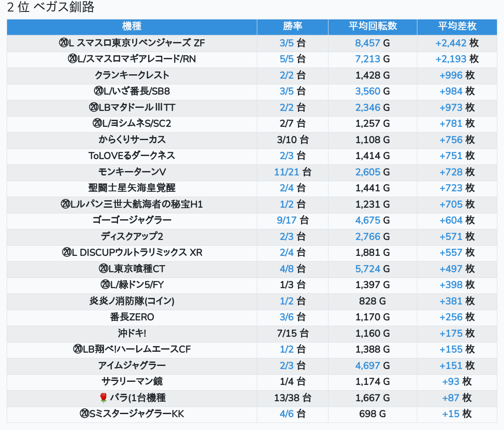Select the LB翔べ!ハーレムエースCF name
Image resolution: width=504 pixels, height=430 pixels.
[x=137, y=349]
